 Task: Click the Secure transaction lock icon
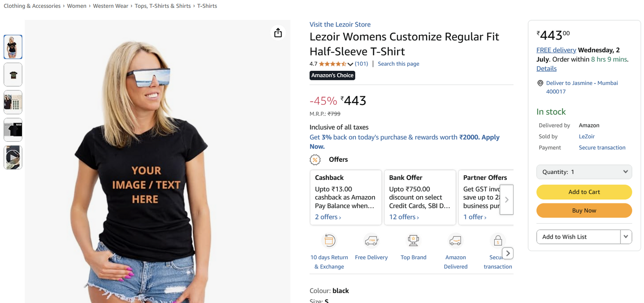tap(498, 241)
